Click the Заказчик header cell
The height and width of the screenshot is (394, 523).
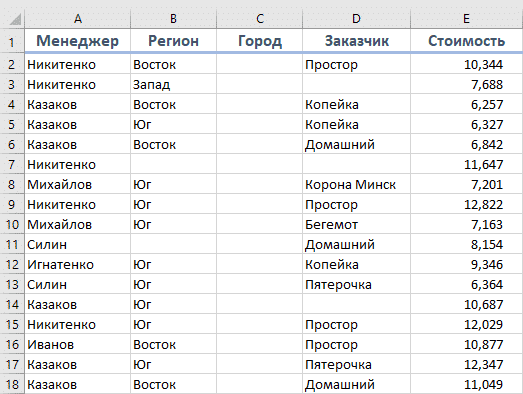coord(357,41)
